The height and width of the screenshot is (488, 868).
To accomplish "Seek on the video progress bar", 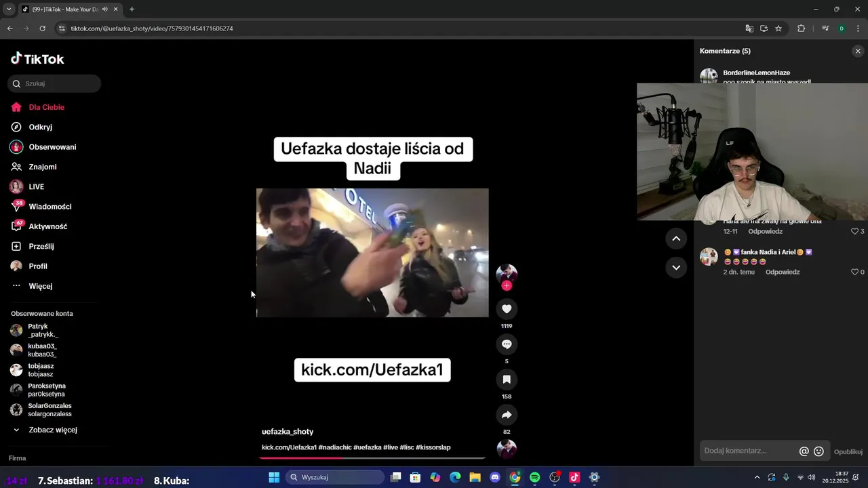I will (x=372, y=458).
